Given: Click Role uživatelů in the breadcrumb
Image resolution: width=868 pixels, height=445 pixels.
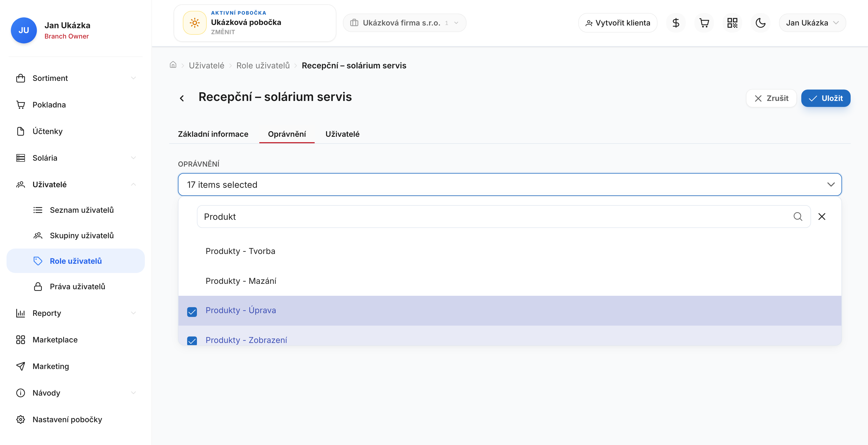Looking at the screenshot, I should 263,65.
